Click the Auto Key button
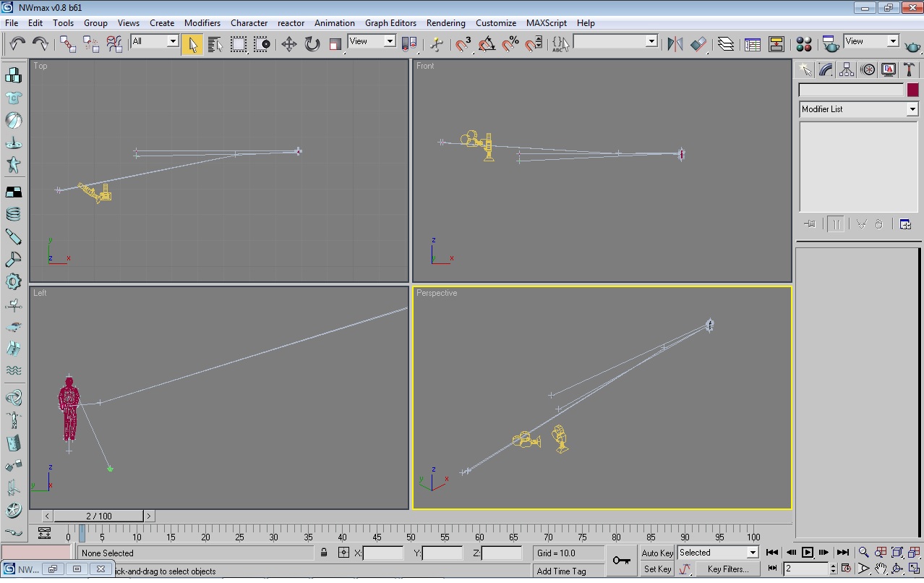The height and width of the screenshot is (583, 924). click(x=657, y=553)
